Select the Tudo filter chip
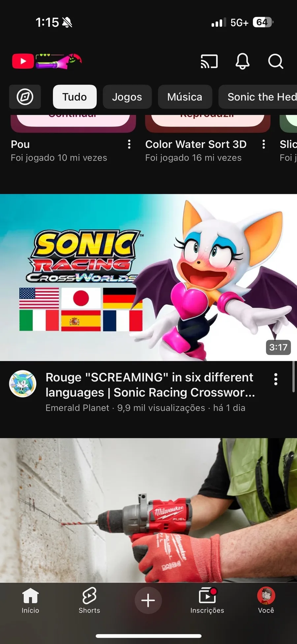 [75, 97]
